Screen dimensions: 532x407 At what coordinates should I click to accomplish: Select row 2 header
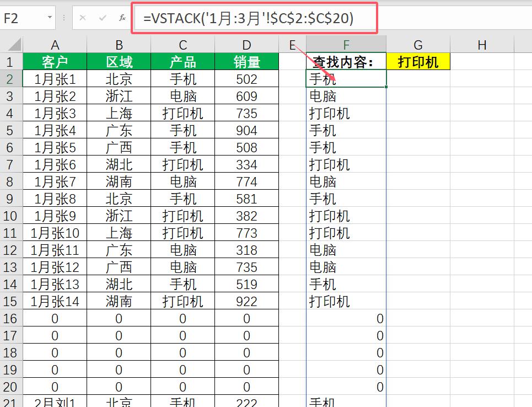pos(11,79)
